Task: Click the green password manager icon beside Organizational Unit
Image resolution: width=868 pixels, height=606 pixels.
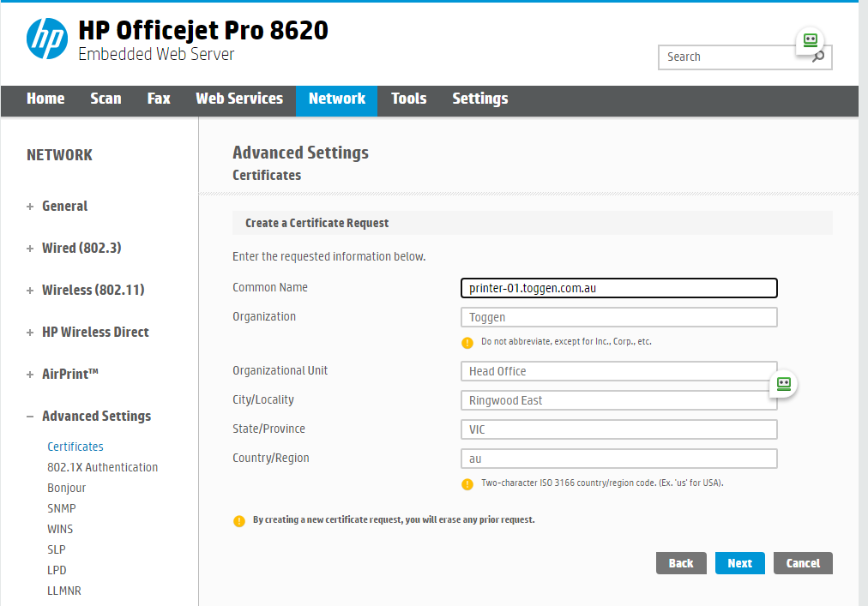Action: 783,384
